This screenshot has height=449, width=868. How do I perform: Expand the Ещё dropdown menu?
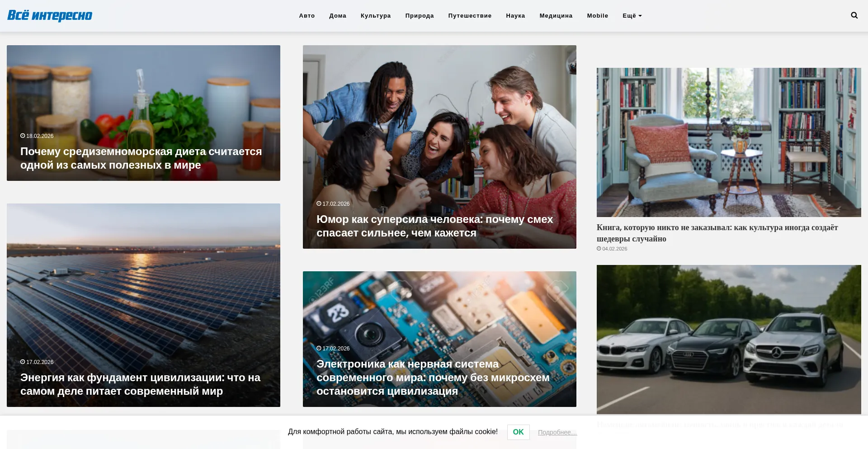click(632, 16)
